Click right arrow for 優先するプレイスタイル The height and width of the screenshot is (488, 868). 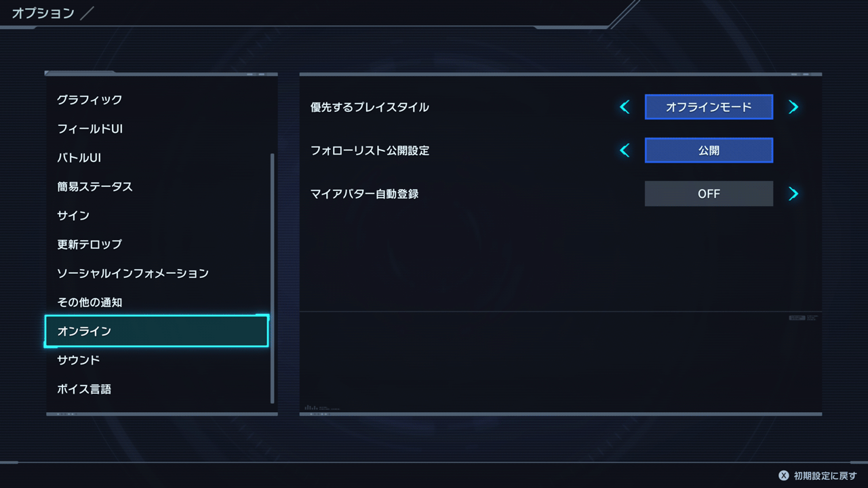click(x=793, y=107)
